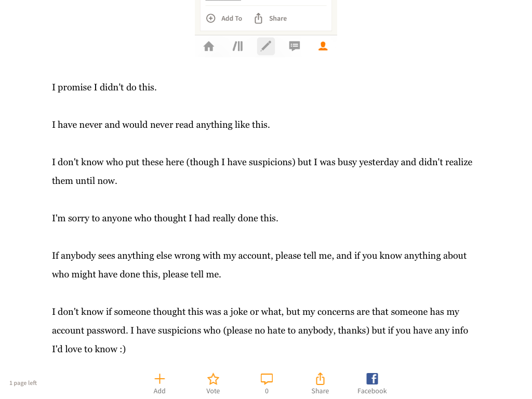532x399 pixels.
Task: Open comments via the orange speech bubble
Action: point(267,379)
